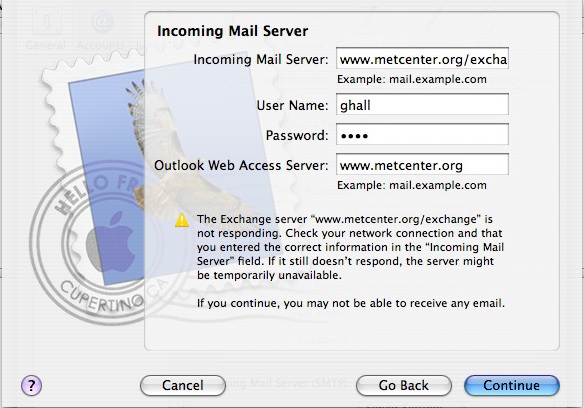The width and height of the screenshot is (584, 408).
Task: Focus the Incoming Mail Server text field
Action: point(422,58)
